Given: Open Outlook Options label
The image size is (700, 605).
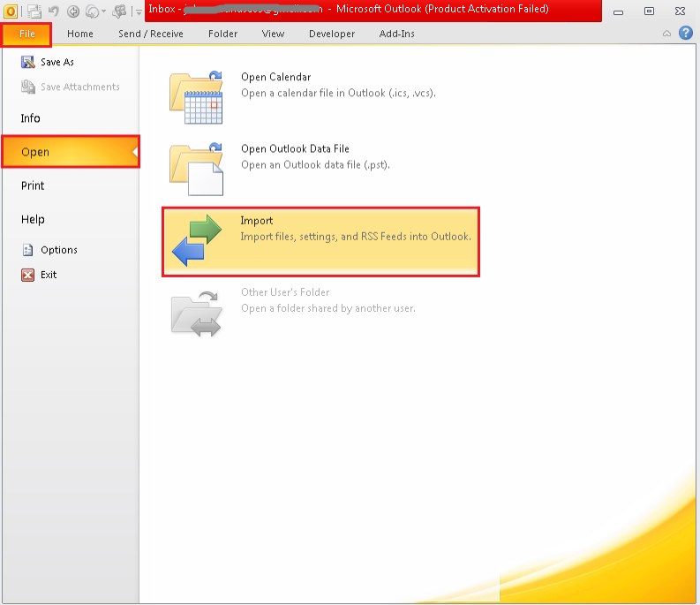Looking at the screenshot, I should 59,250.
